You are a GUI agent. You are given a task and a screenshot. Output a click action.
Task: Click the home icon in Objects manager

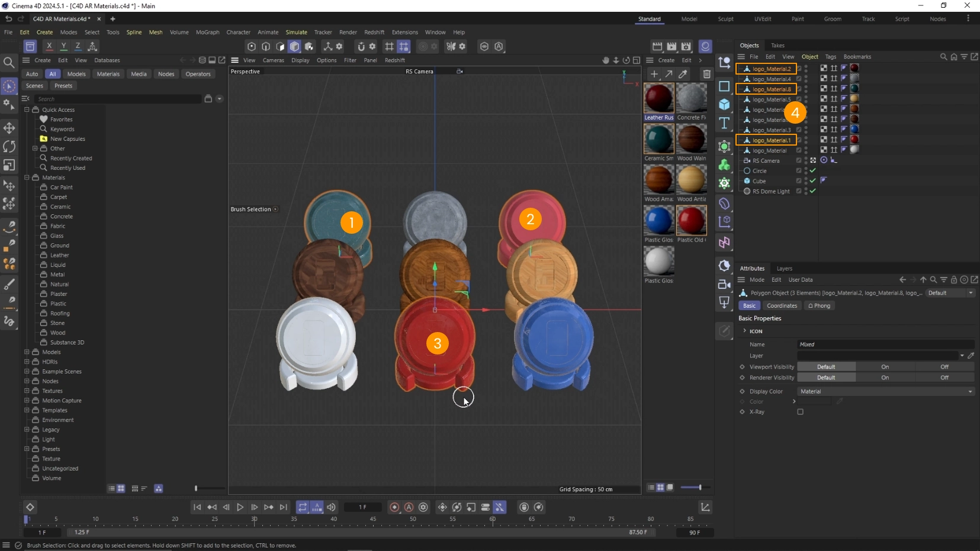coord(953,57)
